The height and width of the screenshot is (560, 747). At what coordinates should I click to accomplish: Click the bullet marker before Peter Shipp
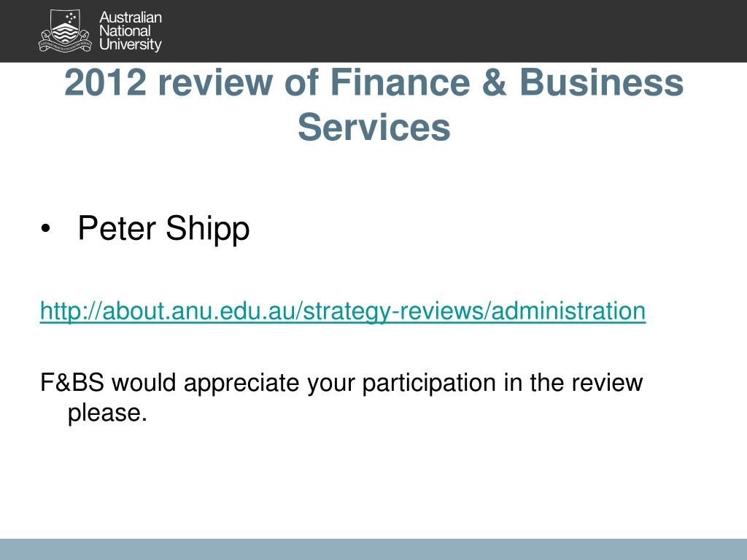[45, 229]
